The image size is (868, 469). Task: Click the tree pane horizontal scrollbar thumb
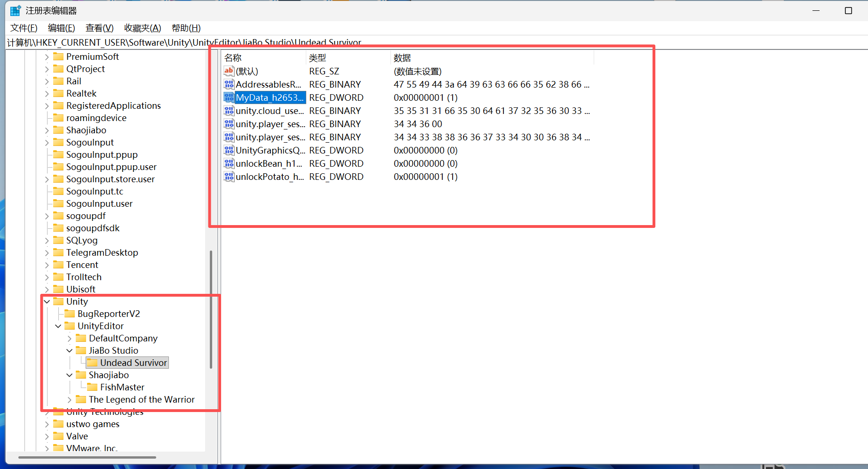click(x=87, y=457)
